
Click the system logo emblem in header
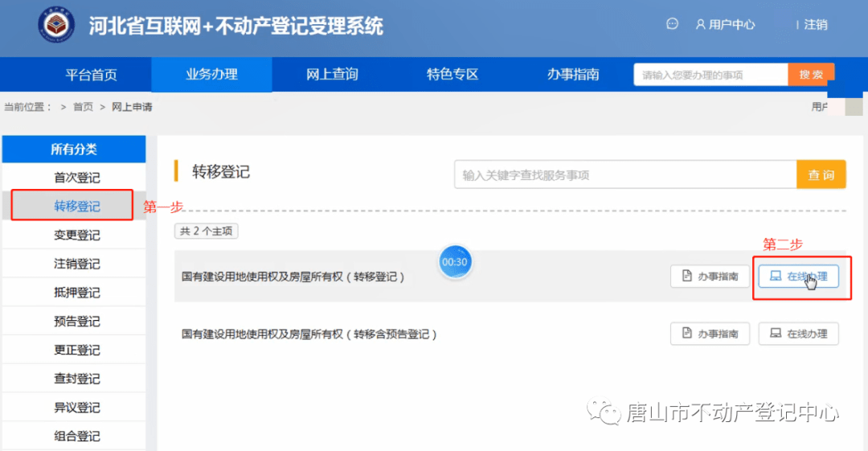56,26
